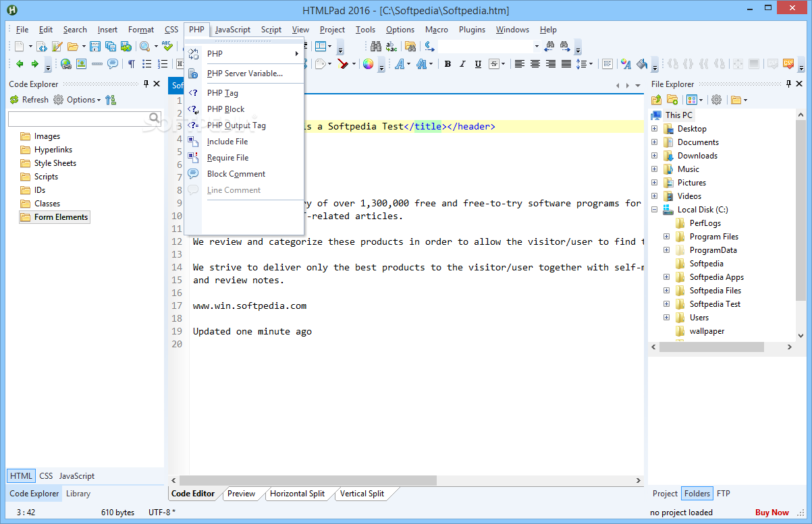Toggle Align Right button

551,64
